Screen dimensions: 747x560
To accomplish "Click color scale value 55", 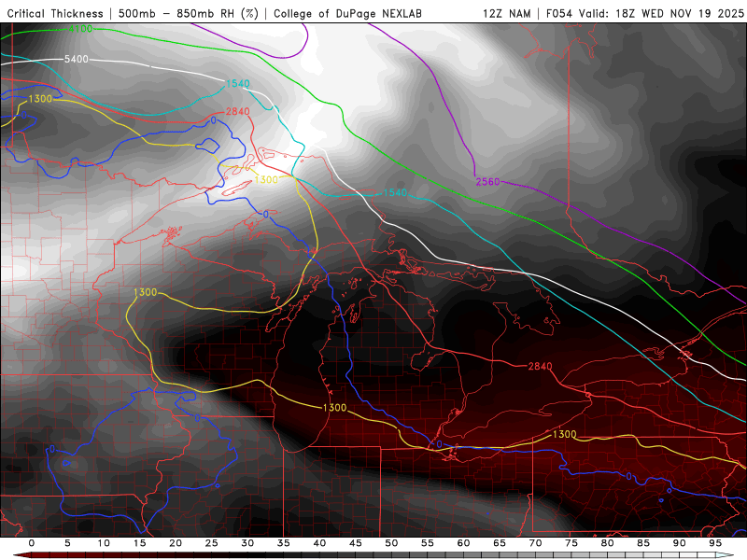I will pyautogui.click(x=428, y=543).
